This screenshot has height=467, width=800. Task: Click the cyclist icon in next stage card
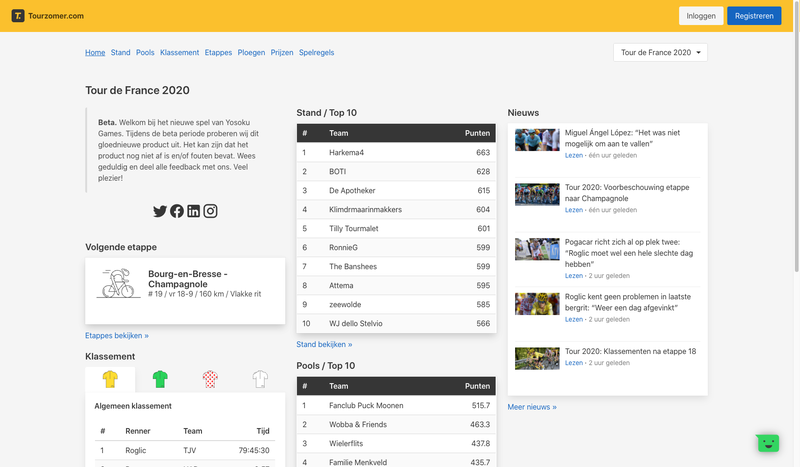click(119, 283)
